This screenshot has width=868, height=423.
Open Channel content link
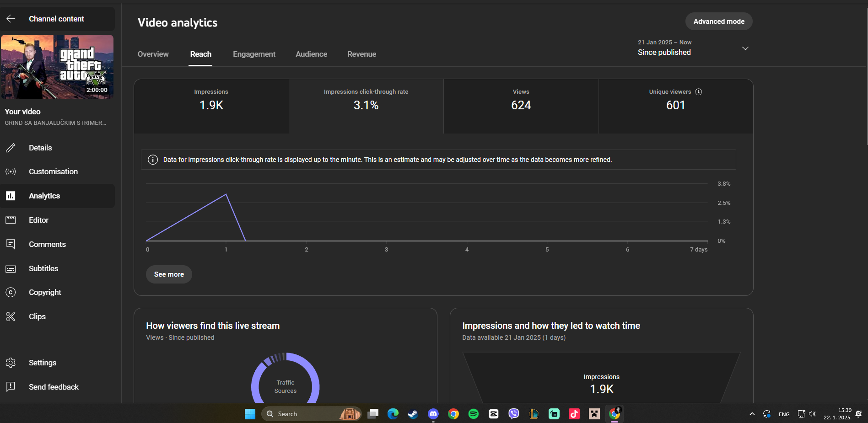coord(57,19)
